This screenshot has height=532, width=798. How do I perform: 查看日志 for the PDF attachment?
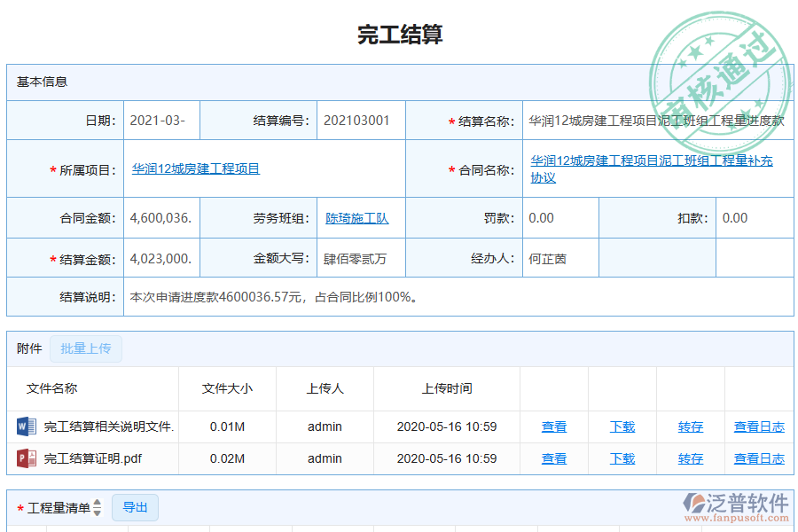(760, 458)
